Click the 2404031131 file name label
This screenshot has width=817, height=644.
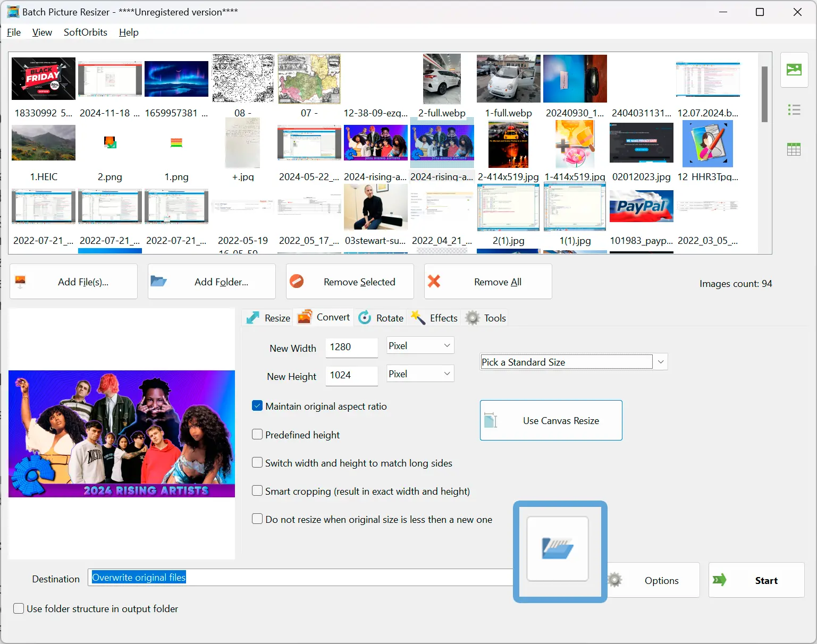[x=642, y=113]
